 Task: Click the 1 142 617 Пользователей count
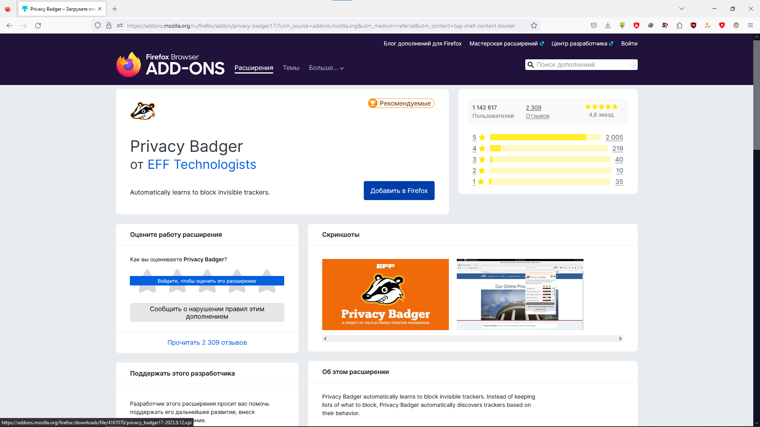pos(493,111)
